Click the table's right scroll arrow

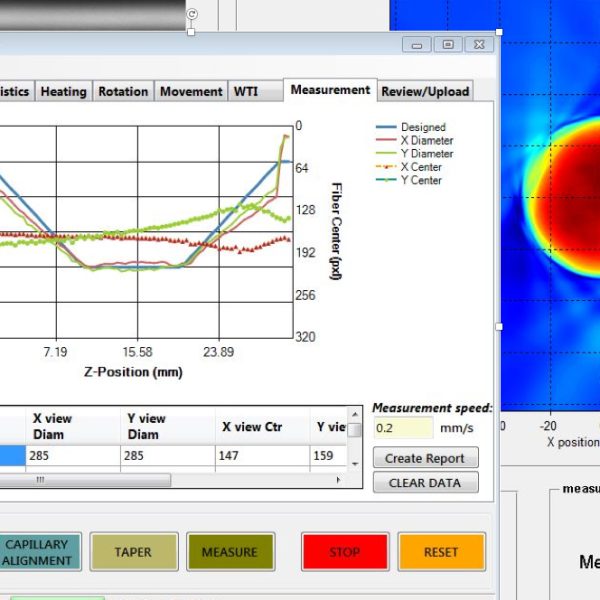click(x=339, y=480)
